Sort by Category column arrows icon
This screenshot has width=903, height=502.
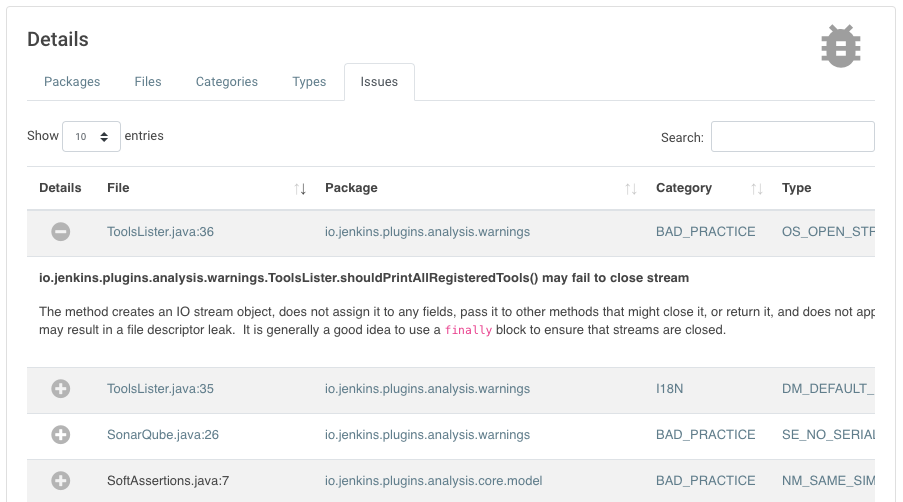[757, 189]
